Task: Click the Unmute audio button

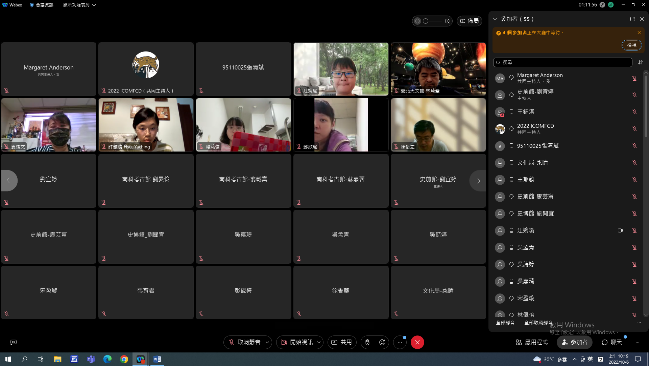Action: click(244, 342)
